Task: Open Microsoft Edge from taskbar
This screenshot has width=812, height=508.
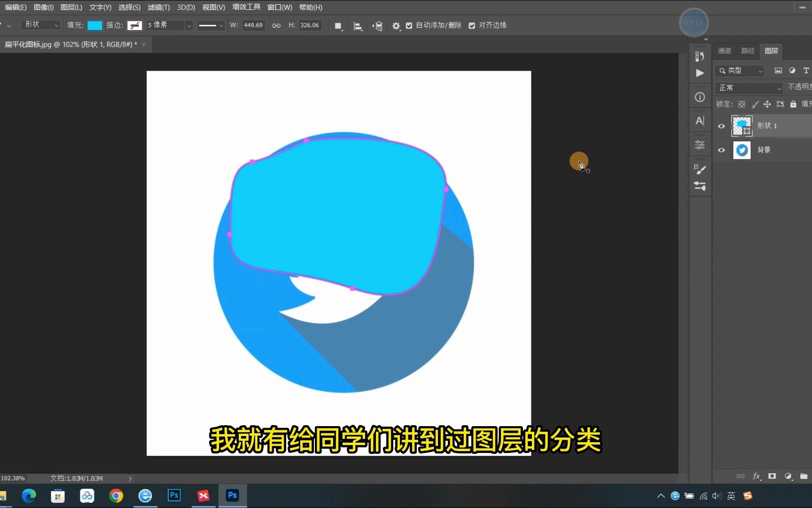Action: pyautogui.click(x=29, y=496)
